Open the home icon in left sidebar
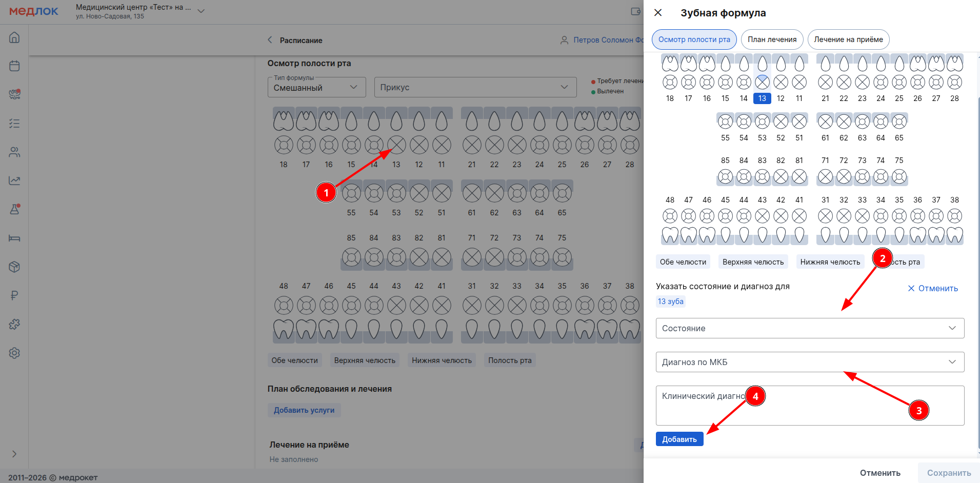This screenshot has width=980, height=483. 14,37
